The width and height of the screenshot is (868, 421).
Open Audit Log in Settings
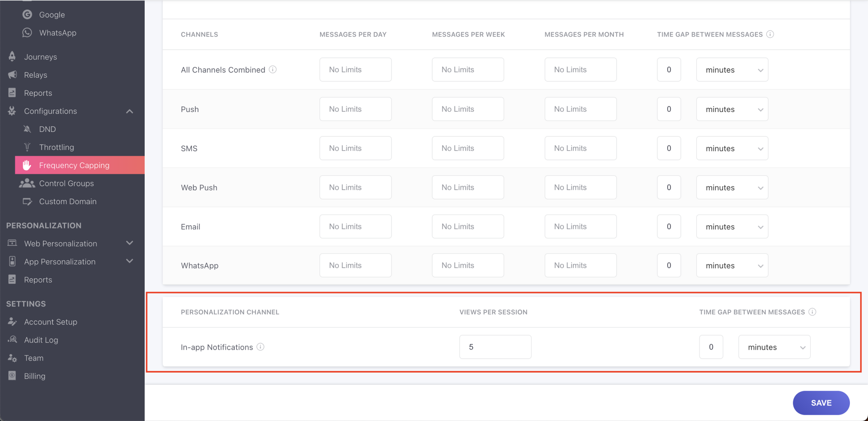click(41, 340)
